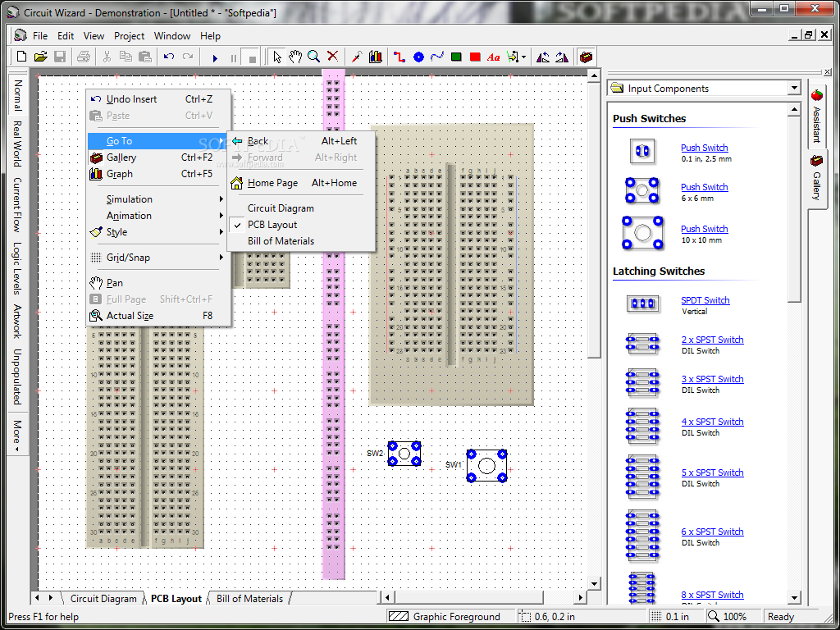
Task: Click the 5 x SPST Switch link
Action: pos(713,472)
